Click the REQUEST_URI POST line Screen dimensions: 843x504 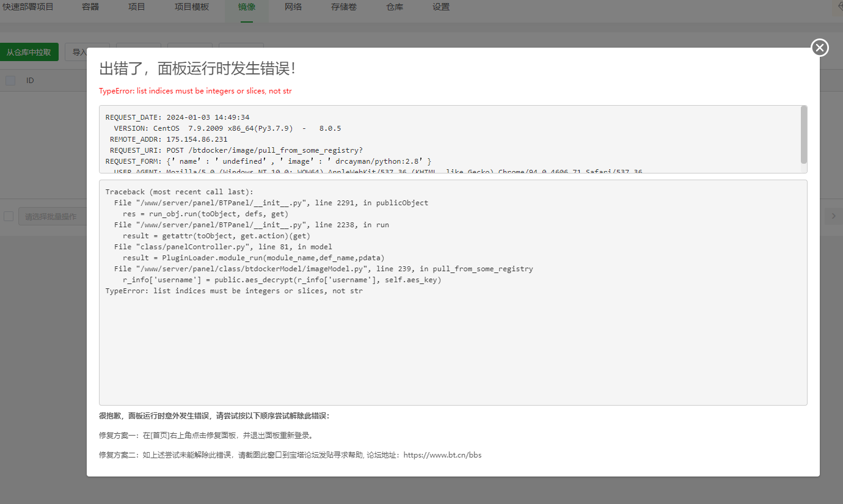[236, 150]
